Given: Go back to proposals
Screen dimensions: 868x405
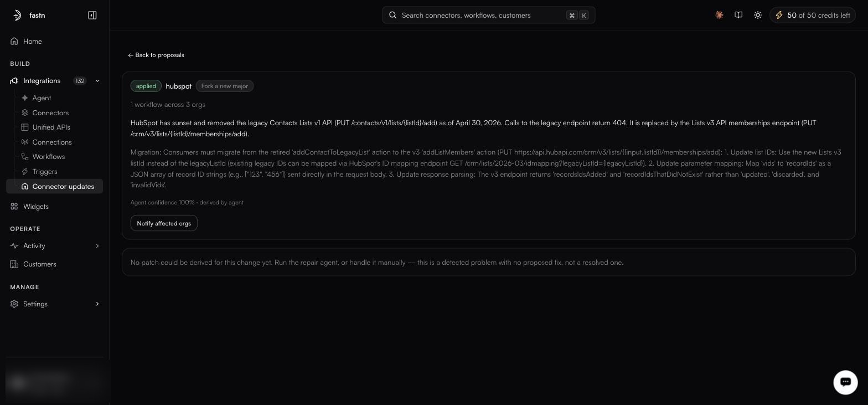Looking at the screenshot, I should point(156,55).
